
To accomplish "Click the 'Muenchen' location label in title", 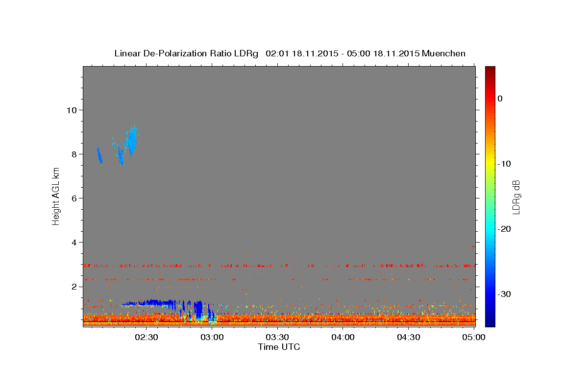I will 443,53.
